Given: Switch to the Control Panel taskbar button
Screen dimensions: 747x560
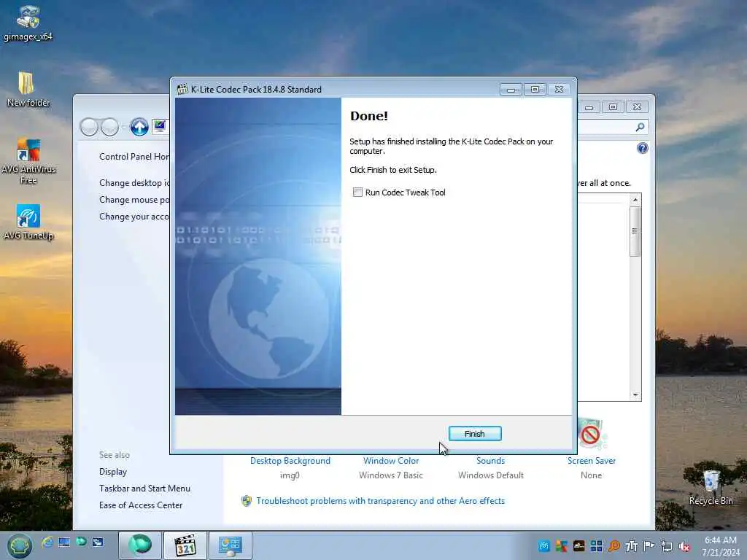Looking at the screenshot, I should point(230,545).
